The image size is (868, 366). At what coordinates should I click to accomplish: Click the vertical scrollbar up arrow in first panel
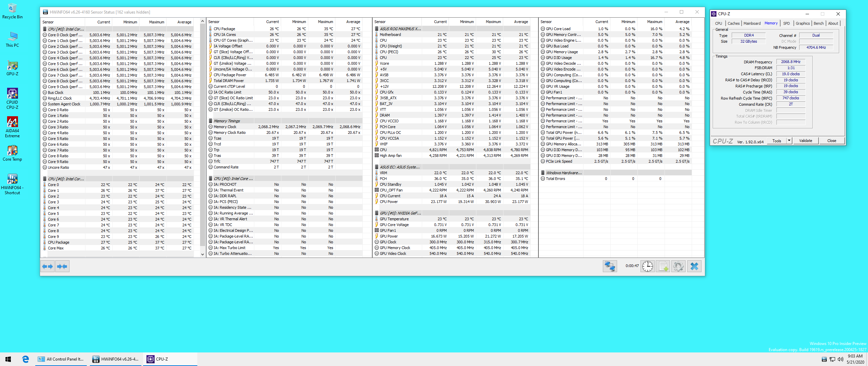[202, 21]
